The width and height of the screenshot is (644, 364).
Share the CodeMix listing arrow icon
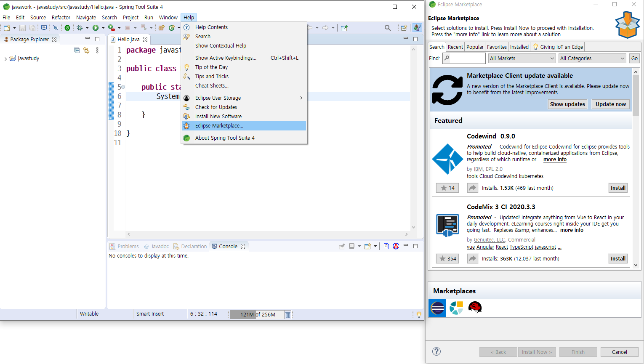point(473,258)
